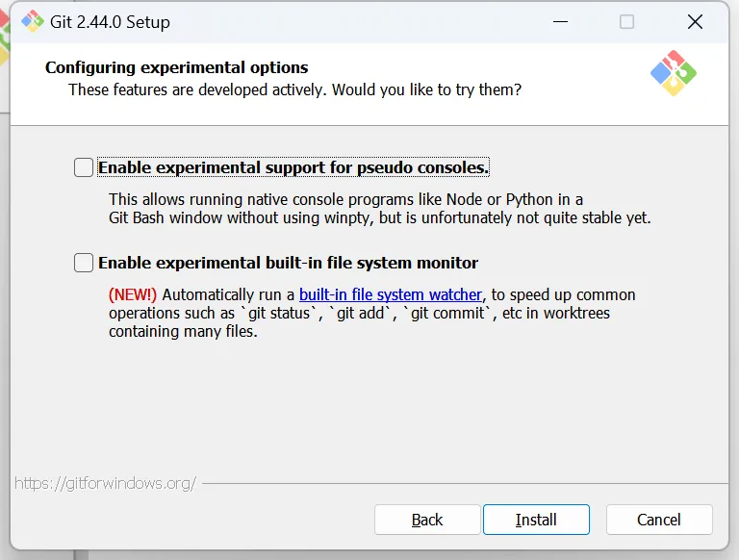Minimize the Git 2.44.0 Setup window
The height and width of the screenshot is (560, 739).
pos(559,22)
